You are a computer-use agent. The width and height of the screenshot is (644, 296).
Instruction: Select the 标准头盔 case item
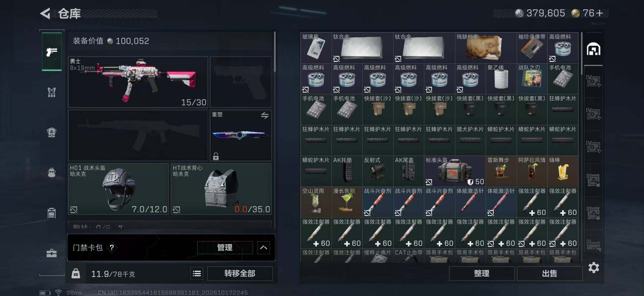click(455, 171)
